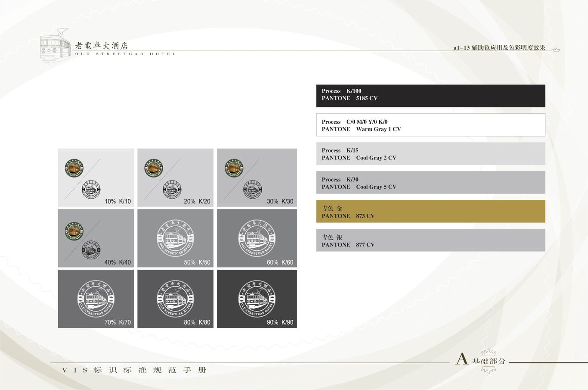Viewport: 588px width, 390px height.
Task: Select the Cool Gray 5 CV K/30 swatch
Action: pos(430,183)
